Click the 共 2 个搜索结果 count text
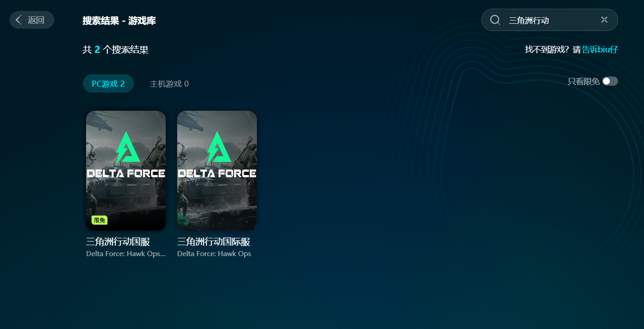 coord(116,50)
